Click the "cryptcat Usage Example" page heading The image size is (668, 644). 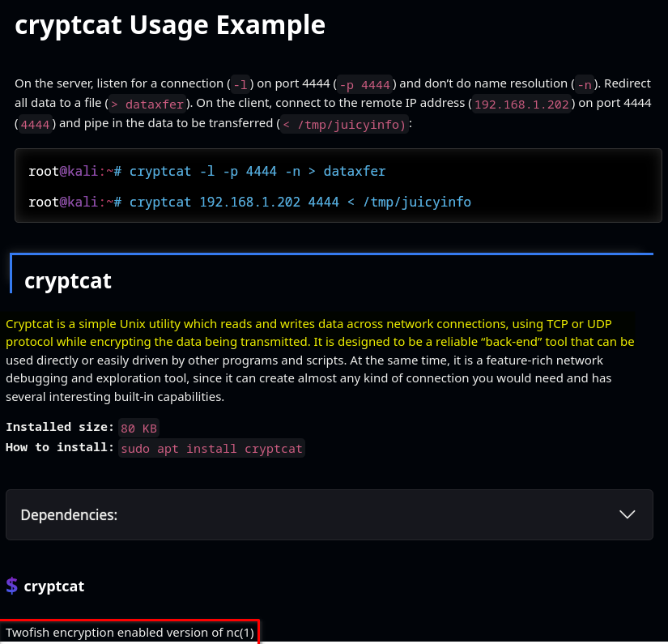pos(170,26)
